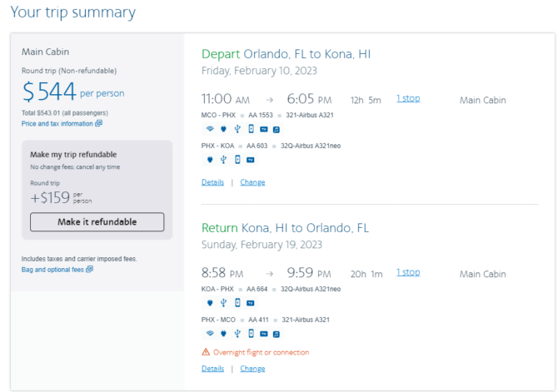Click the USB icon under MCO - PHX flight
558x392 pixels.
[237, 129]
